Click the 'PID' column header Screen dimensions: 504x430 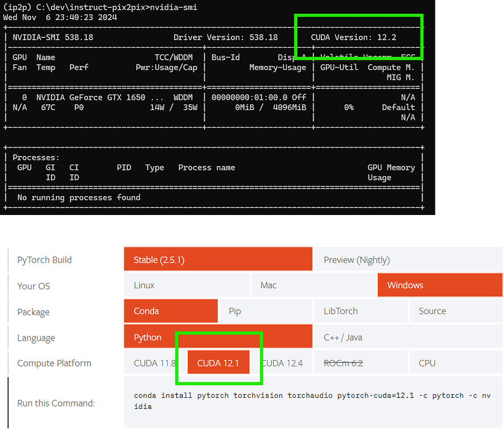124,167
